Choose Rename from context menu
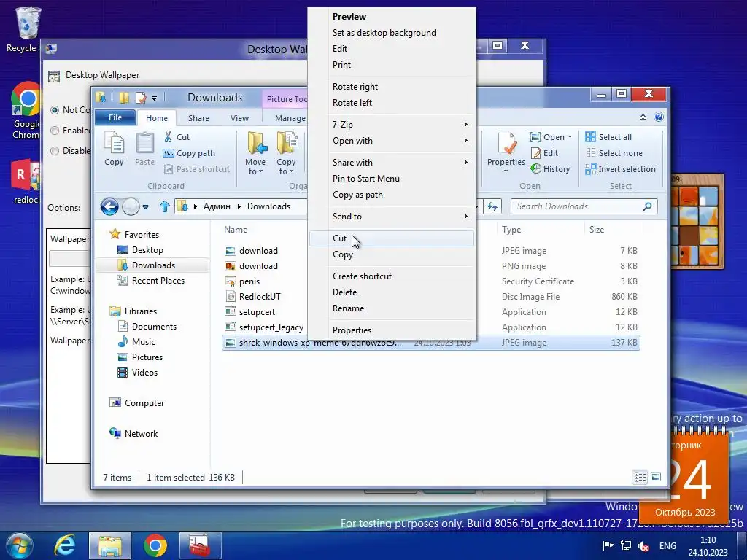The image size is (747, 560). (392, 308)
